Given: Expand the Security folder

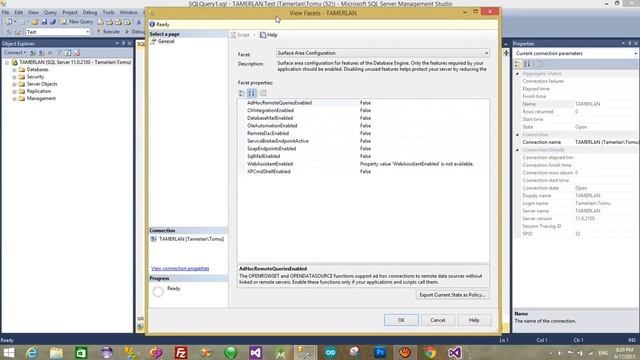Looking at the screenshot, I should point(14,77).
